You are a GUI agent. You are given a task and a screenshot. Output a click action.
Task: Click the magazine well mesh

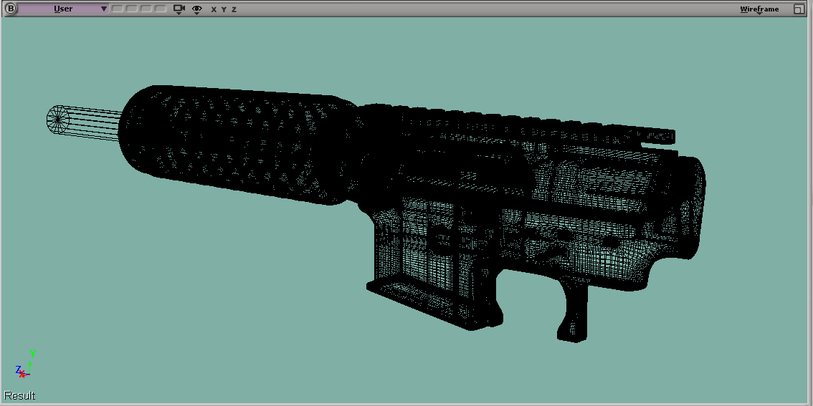point(433,264)
